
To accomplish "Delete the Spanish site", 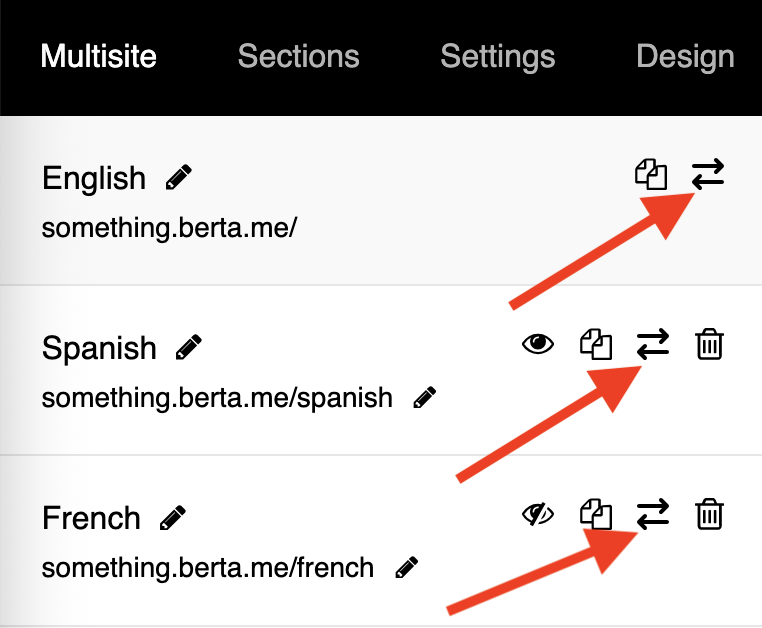I will (709, 345).
